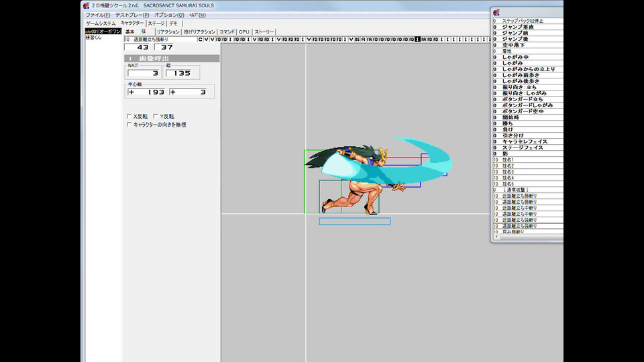Select ジャンプ前 in skill list
The height and width of the screenshot is (362, 644).
tap(528, 33)
